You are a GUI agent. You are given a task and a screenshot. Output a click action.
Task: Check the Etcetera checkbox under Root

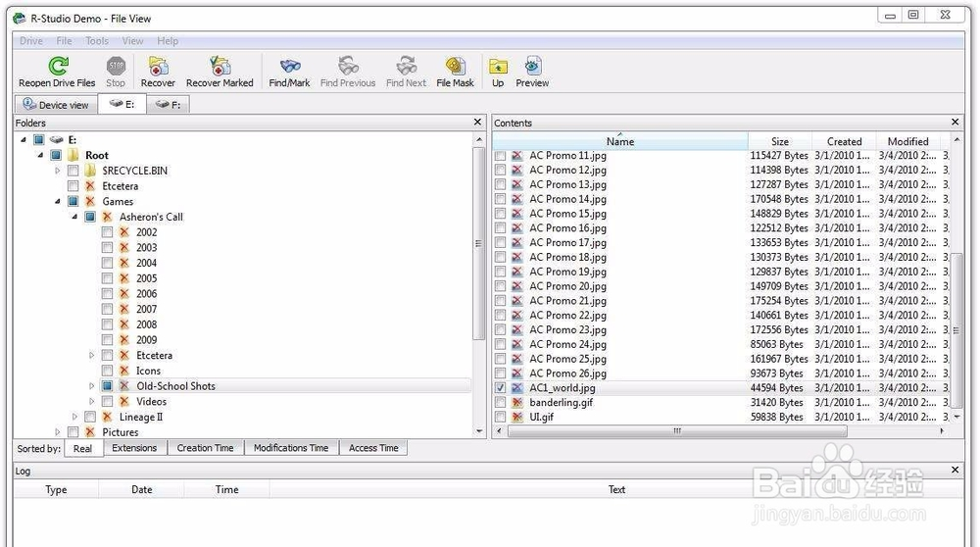coord(73,185)
